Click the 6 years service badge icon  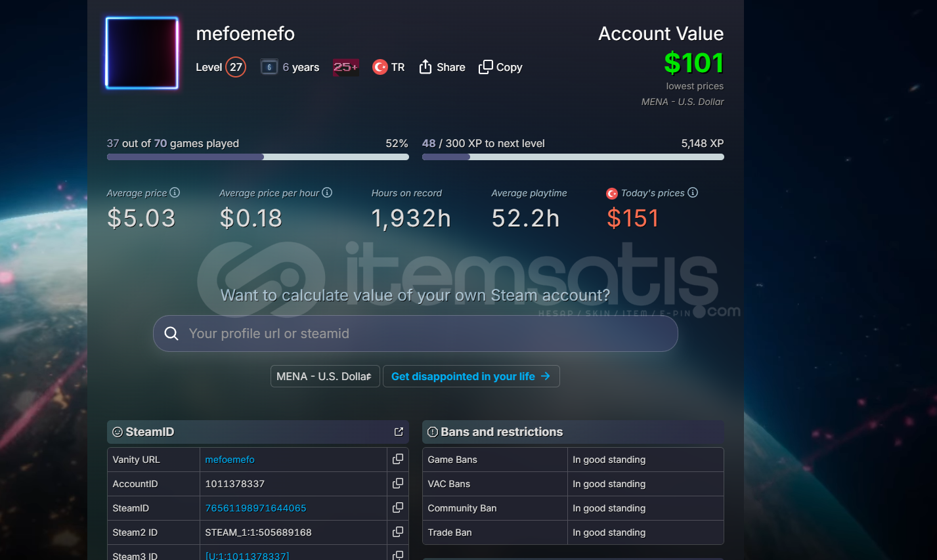[269, 67]
